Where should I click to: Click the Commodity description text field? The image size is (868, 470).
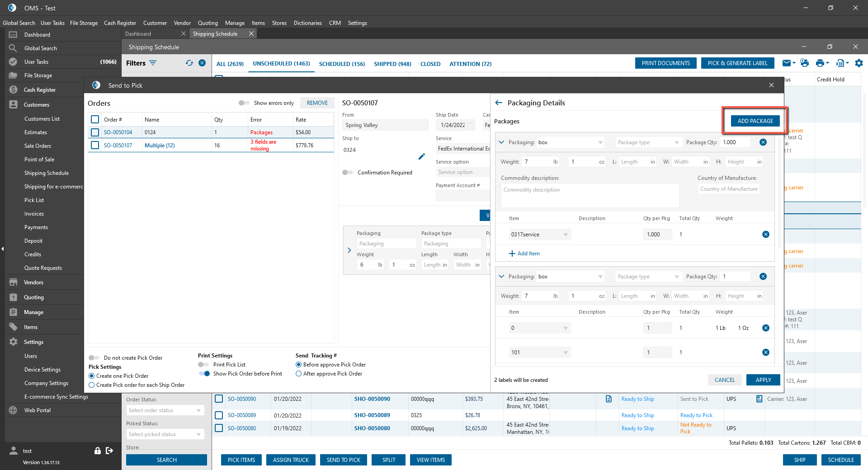(x=589, y=195)
